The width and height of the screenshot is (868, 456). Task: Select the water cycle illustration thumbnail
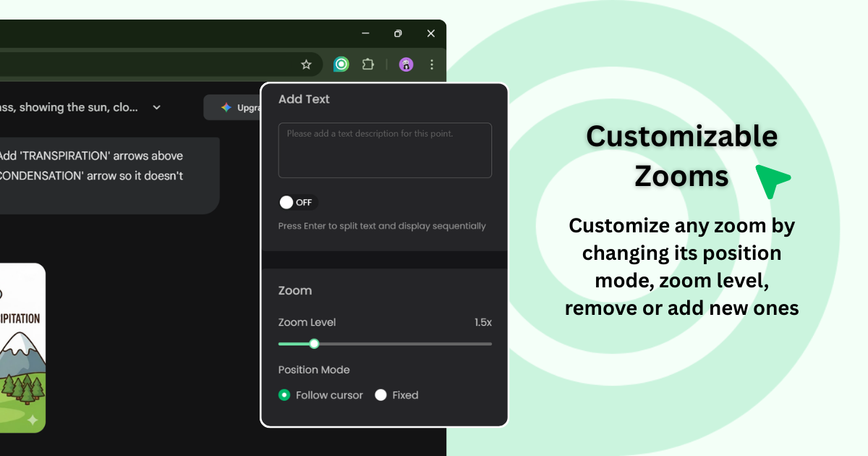tap(22, 347)
